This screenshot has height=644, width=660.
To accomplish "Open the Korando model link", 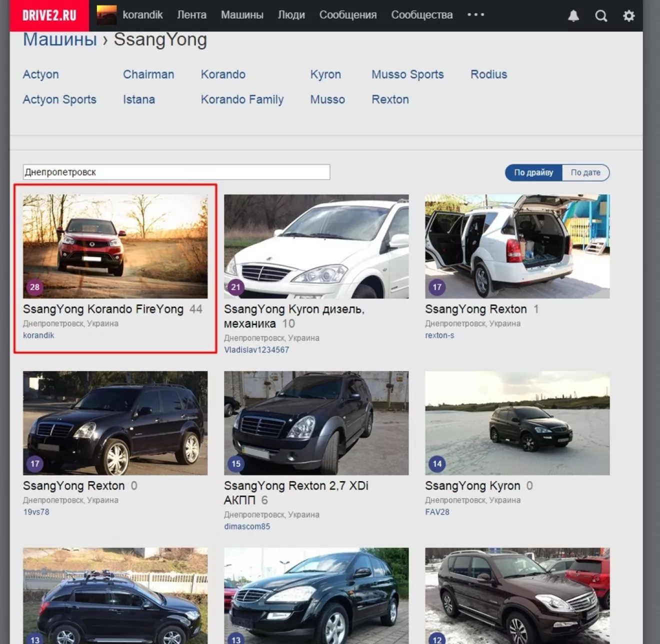I will tap(223, 74).
